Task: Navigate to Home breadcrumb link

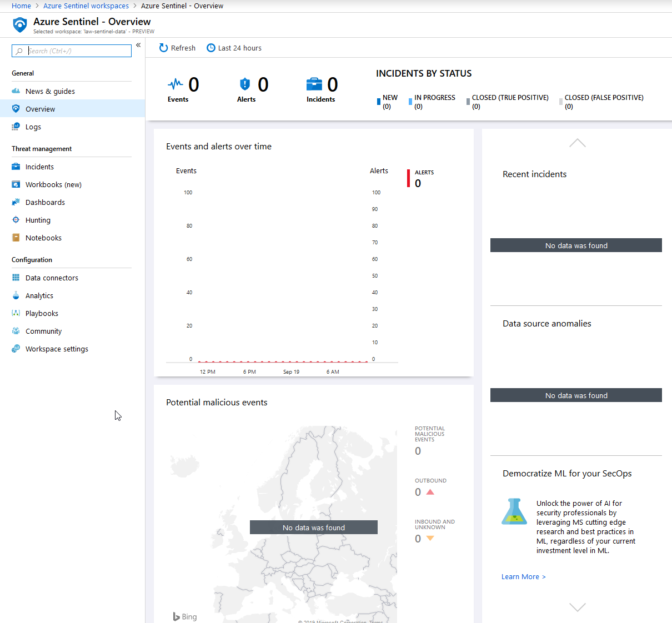Action: [x=21, y=6]
